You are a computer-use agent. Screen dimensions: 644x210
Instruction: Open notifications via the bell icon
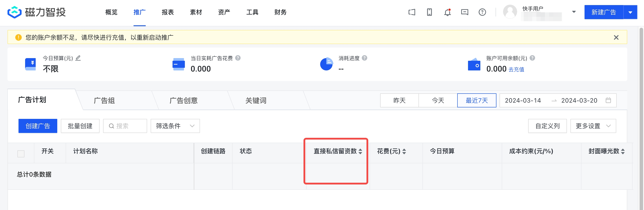pos(447,12)
